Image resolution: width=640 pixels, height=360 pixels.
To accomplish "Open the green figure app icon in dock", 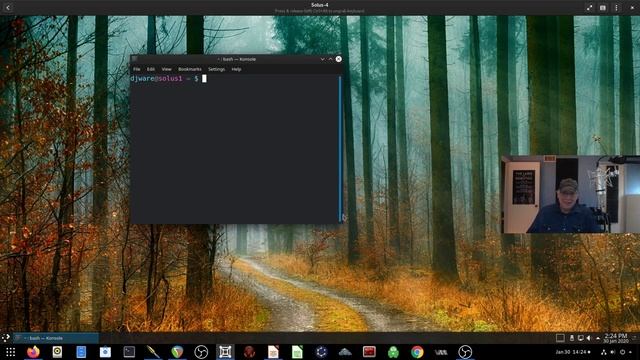I will (x=393, y=352).
